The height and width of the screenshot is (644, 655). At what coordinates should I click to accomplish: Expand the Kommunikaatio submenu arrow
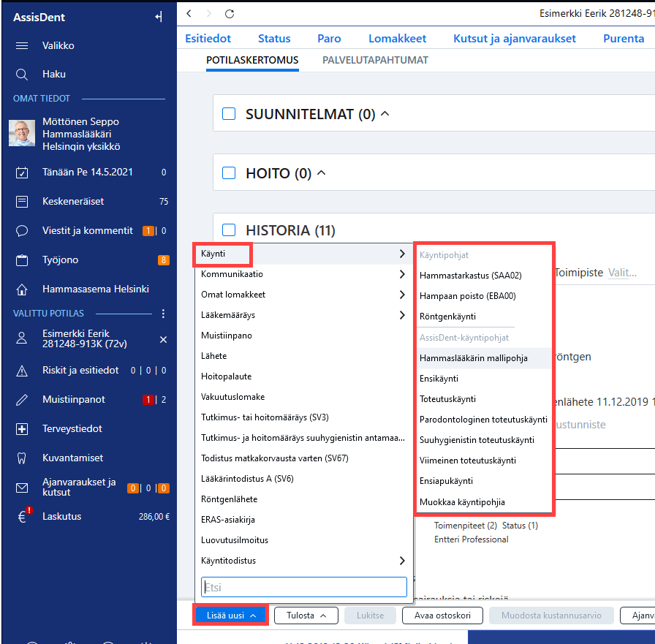click(x=402, y=274)
